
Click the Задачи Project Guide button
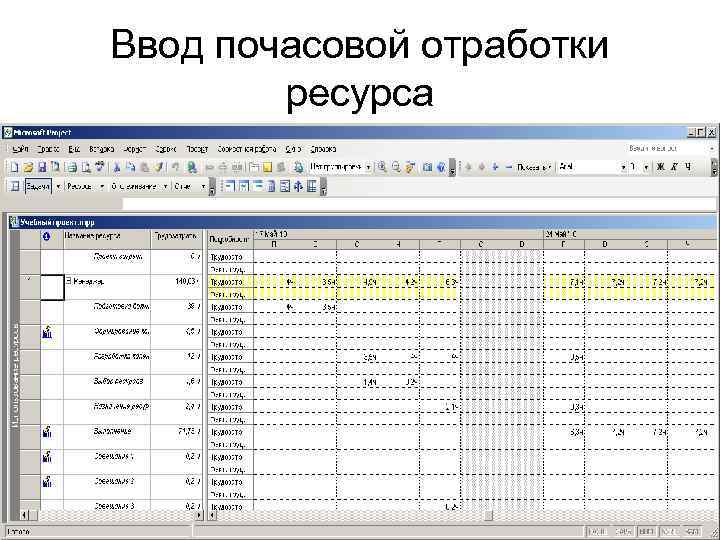pos(38,186)
